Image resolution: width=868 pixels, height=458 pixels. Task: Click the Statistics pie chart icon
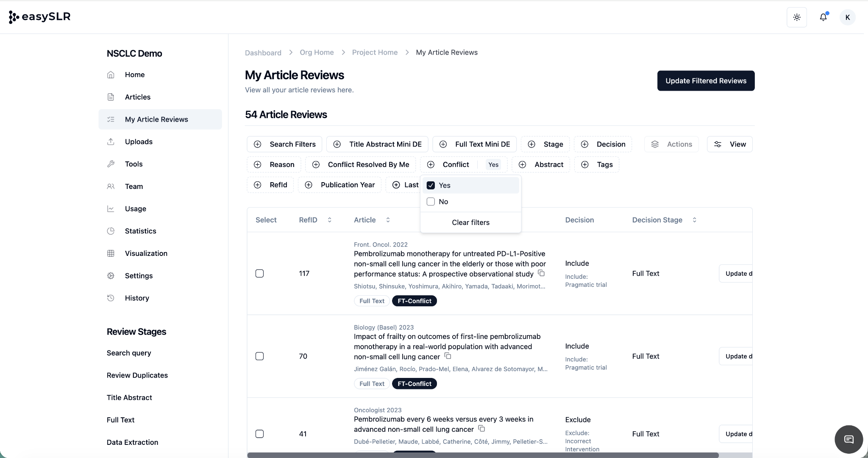(111, 231)
